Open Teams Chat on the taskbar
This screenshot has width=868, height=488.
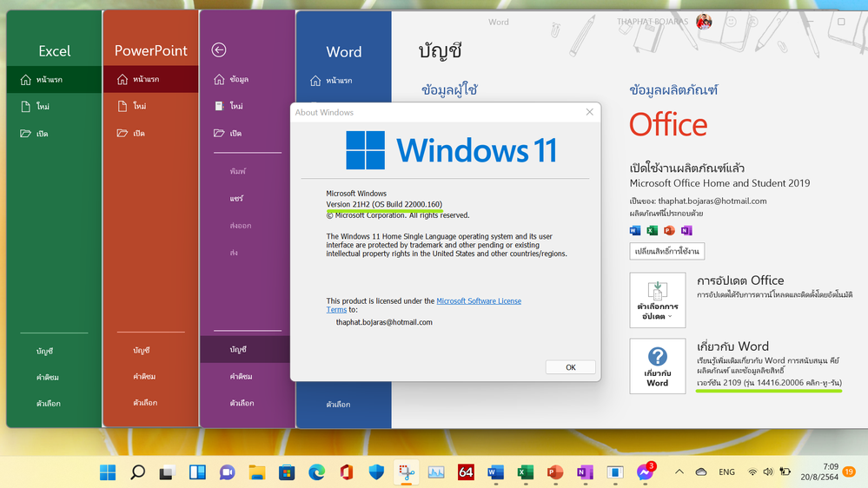pos(227,472)
